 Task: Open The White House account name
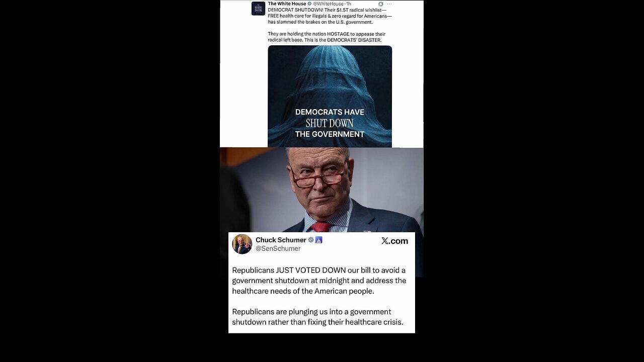pos(287,4)
